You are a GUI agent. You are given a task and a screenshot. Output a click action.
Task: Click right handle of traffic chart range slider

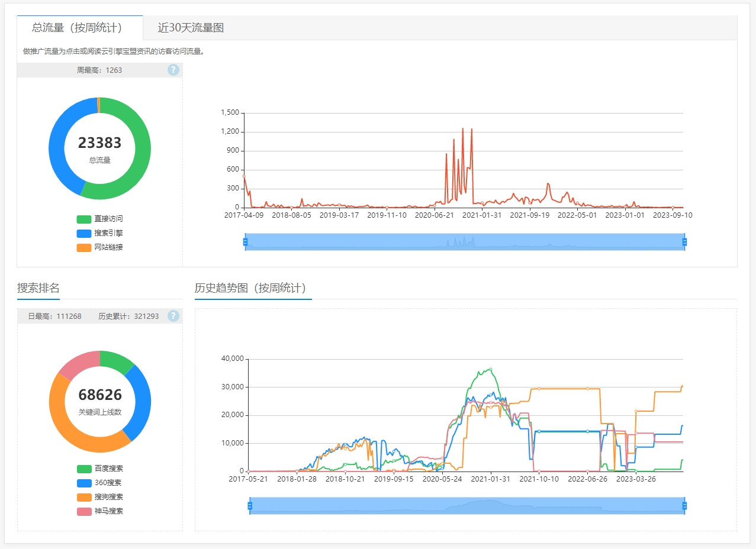tap(684, 241)
